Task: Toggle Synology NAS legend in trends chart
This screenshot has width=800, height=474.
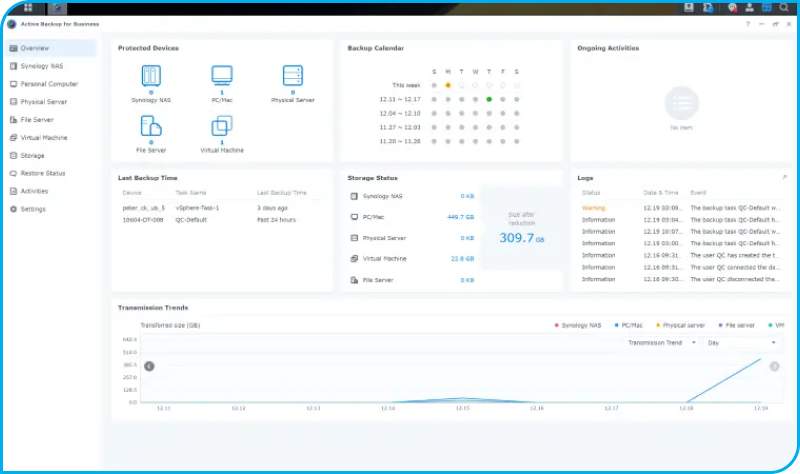Action: 578,325
